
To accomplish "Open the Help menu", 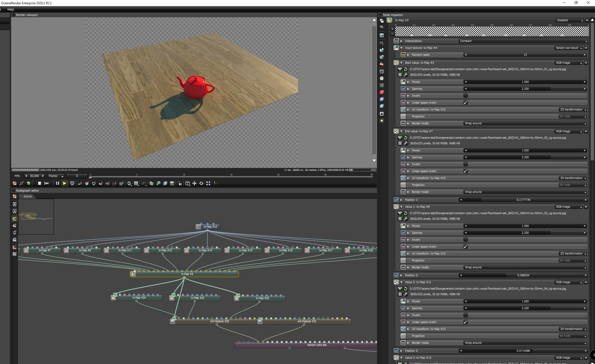I will [11, 9].
